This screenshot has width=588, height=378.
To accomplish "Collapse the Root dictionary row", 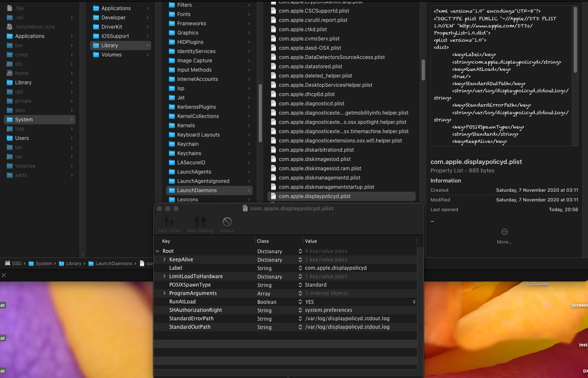I will coord(158,251).
